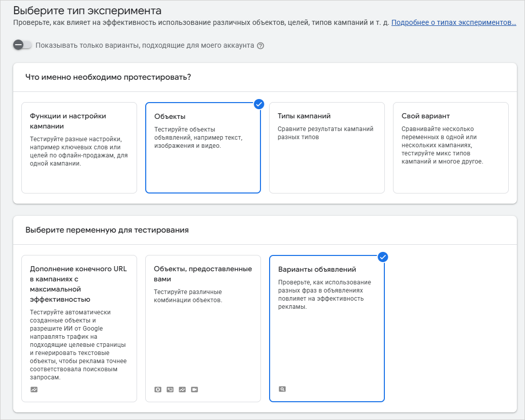The image size is (525, 420).
Task: Click the blue checkmark on Объекты card
Action: 259,104
